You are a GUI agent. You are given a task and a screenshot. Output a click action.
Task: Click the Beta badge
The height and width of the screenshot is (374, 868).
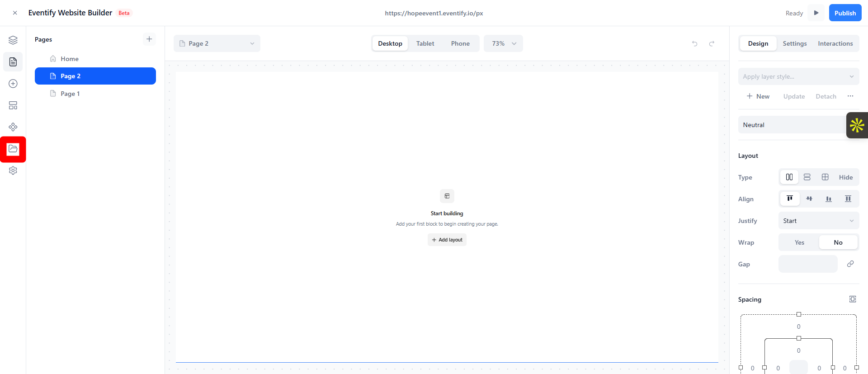[x=124, y=13]
